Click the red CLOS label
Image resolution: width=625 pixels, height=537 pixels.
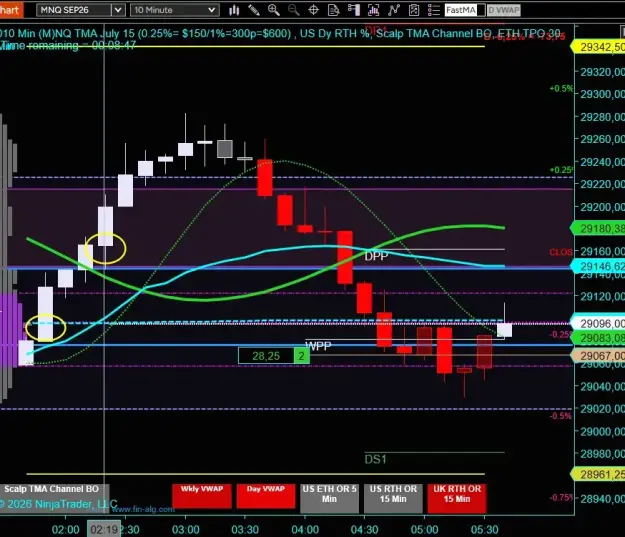tap(561, 252)
